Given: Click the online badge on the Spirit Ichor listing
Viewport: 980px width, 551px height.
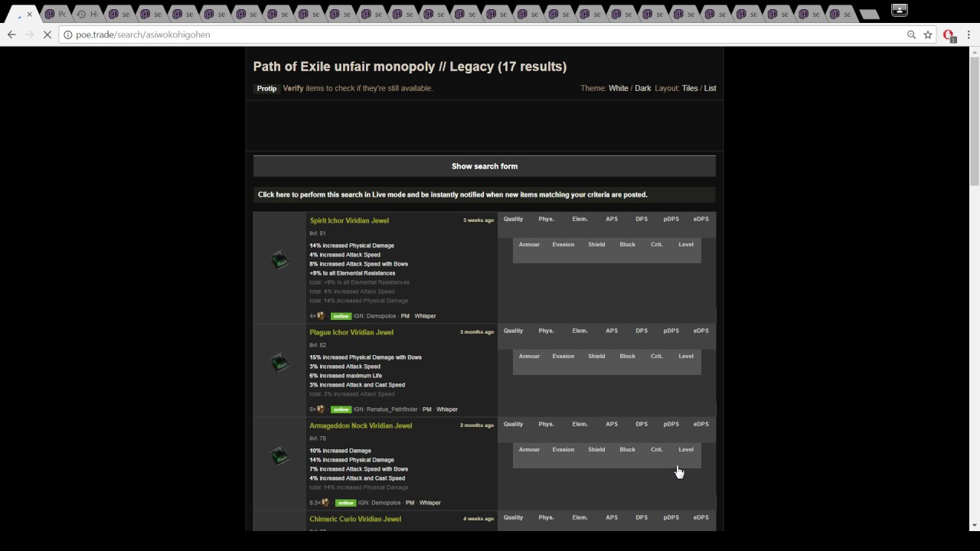Looking at the screenshot, I should pos(341,316).
